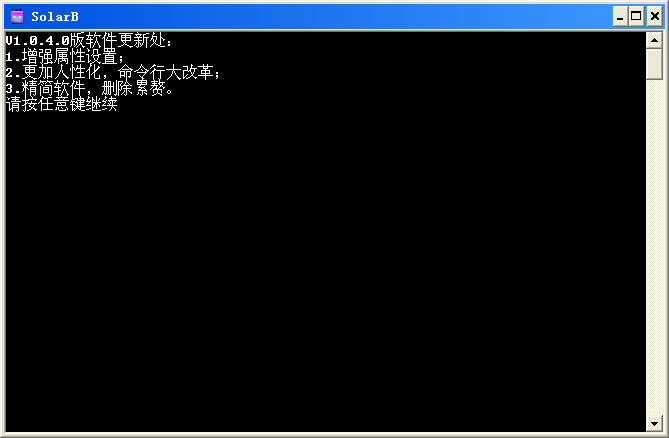669x438 pixels.
Task: Select the line 1.增强属性设置
Action: click(x=64, y=57)
